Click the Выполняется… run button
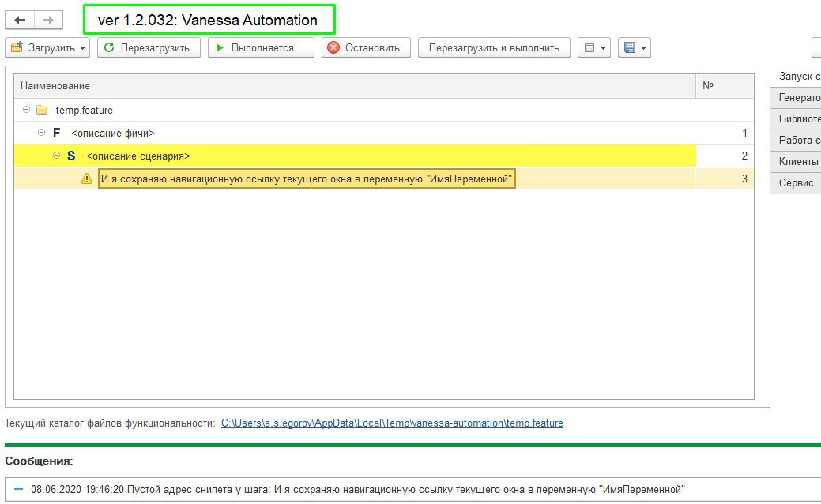This screenshot has width=821, height=504. (x=261, y=47)
